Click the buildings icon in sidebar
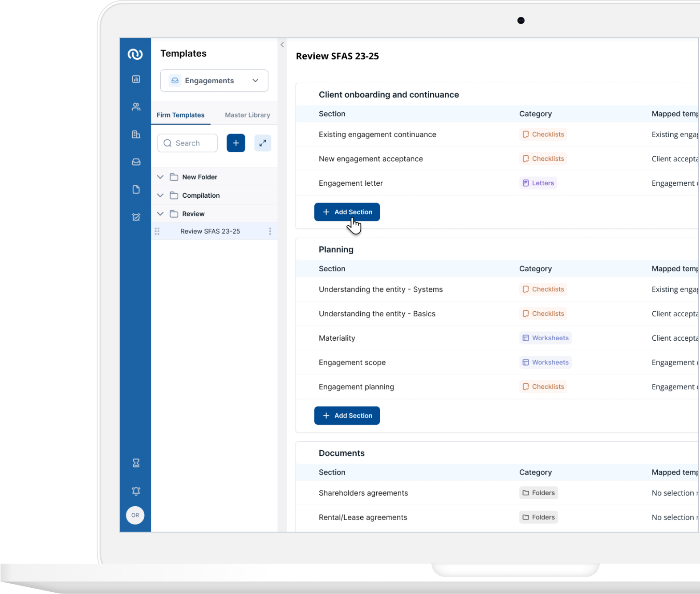The width and height of the screenshot is (700, 594). coord(136,134)
